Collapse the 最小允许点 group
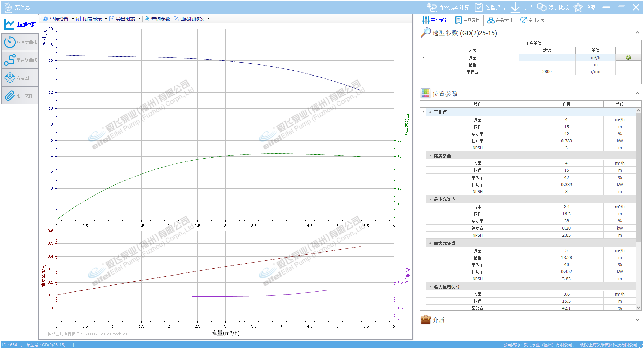The width and height of the screenshot is (644, 349). [430, 199]
